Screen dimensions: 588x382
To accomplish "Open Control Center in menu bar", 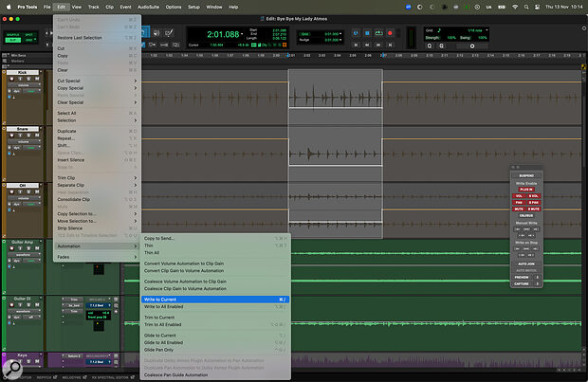I will (x=538, y=7).
